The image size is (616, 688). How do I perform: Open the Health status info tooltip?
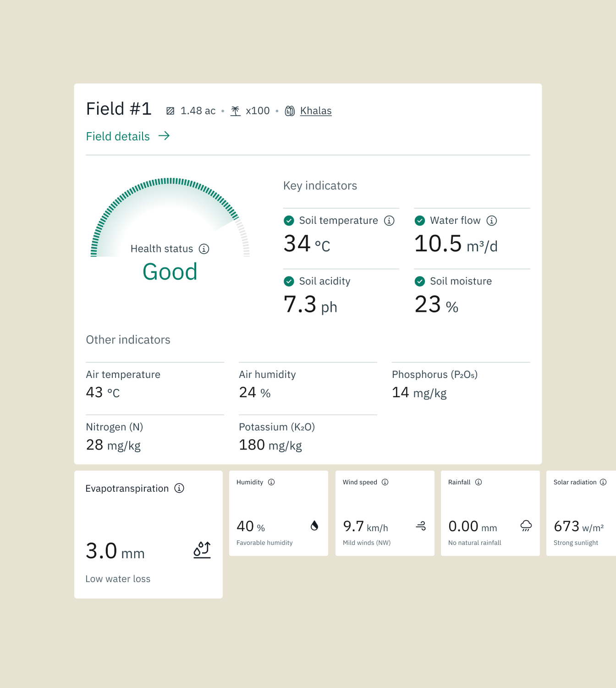point(203,249)
